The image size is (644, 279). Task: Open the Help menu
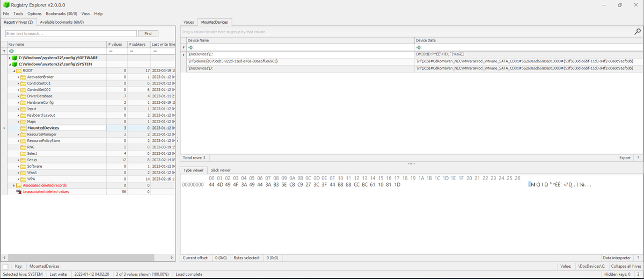98,13
